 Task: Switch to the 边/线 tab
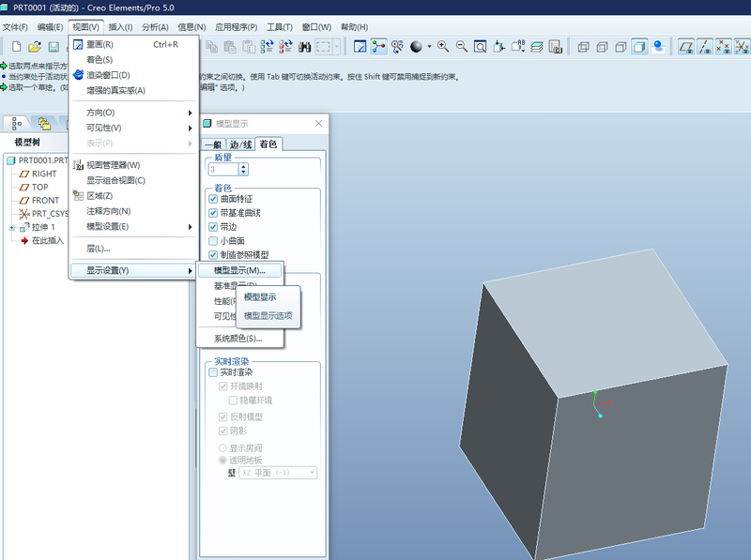tap(240, 144)
